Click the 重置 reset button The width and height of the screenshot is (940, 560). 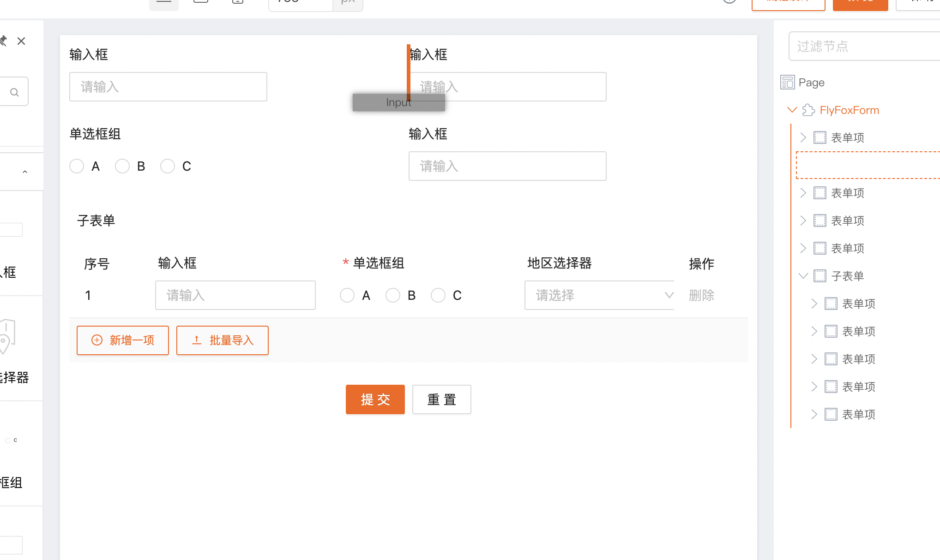[441, 399]
